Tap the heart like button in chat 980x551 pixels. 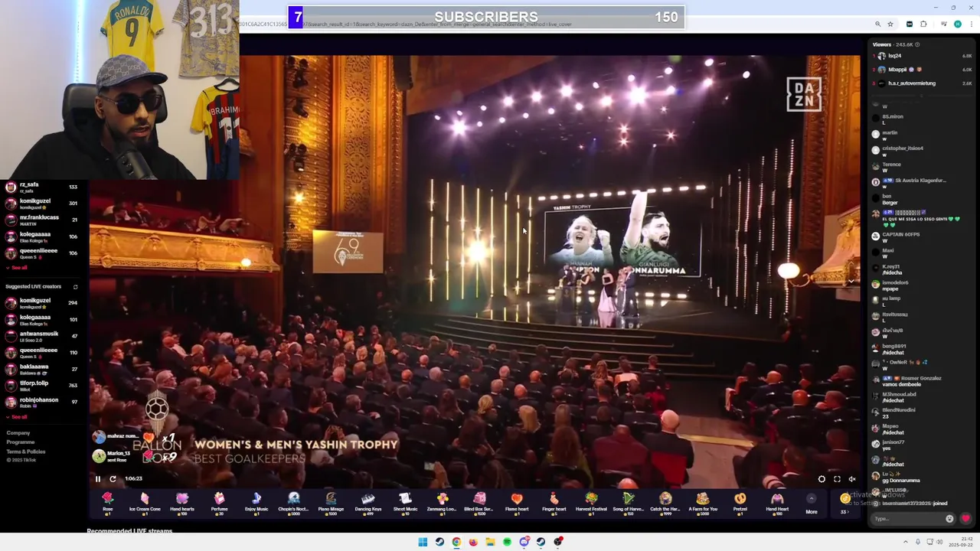(x=965, y=519)
